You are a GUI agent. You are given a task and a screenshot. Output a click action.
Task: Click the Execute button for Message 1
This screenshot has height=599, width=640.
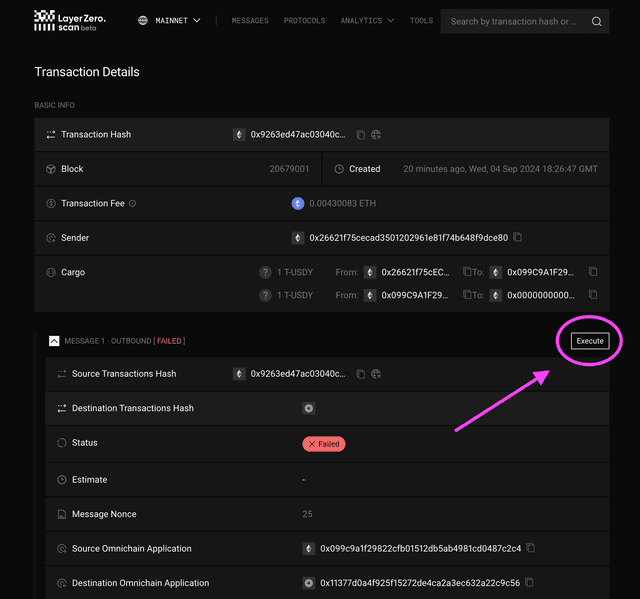coord(590,341)
